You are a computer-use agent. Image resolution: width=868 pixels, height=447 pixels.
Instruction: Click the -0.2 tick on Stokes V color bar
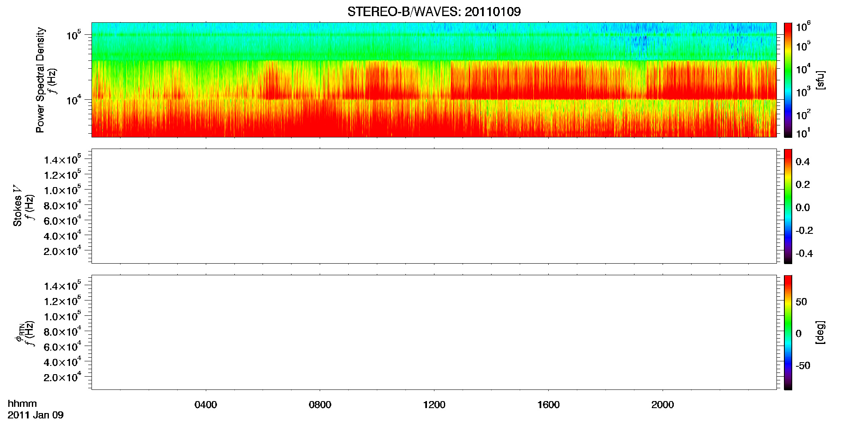[804, 231]
